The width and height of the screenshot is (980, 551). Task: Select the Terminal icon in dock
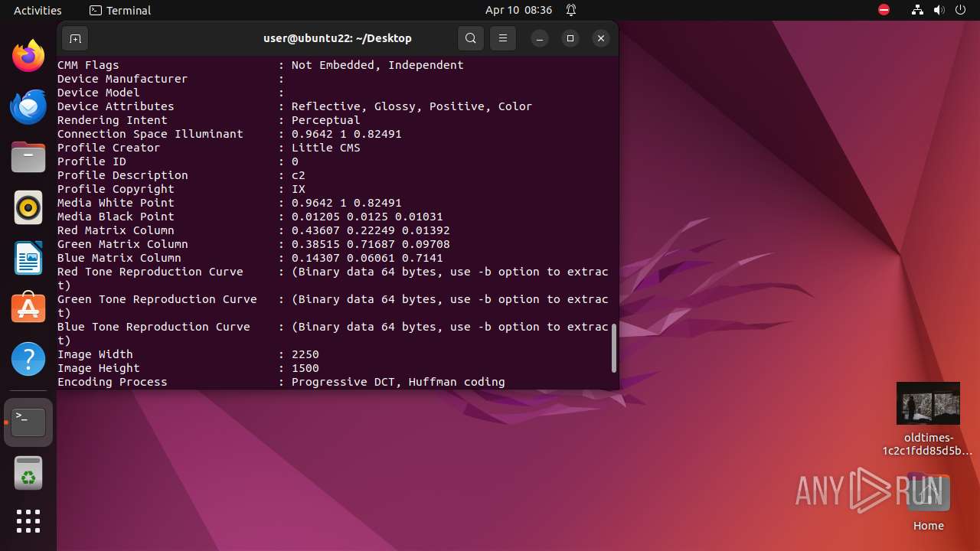28,422
